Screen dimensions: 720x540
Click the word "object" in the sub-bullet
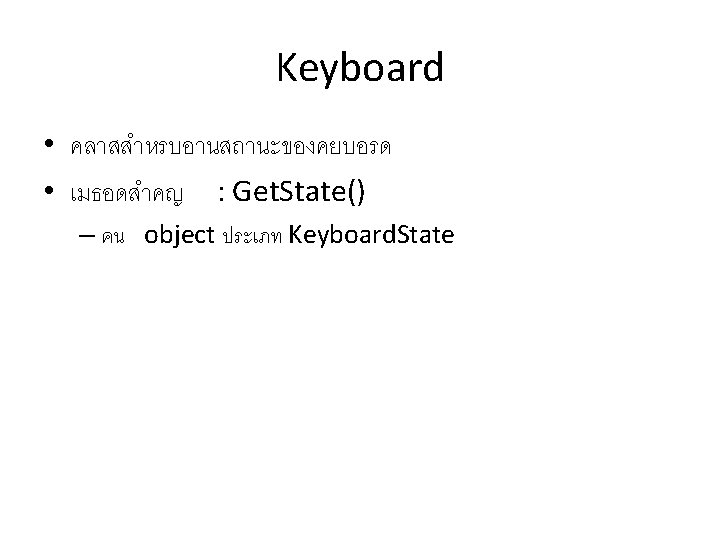pyautogui.click(x=179, y=236)
